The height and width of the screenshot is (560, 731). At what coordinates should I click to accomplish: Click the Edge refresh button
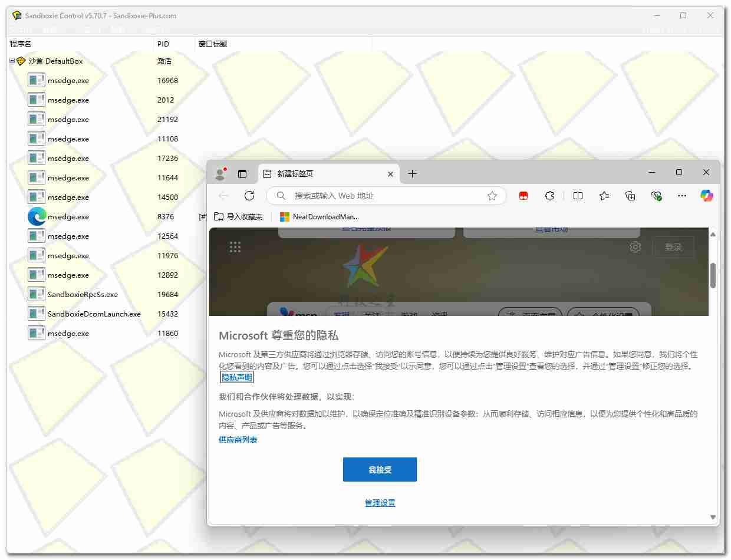(x=249, y=196)
